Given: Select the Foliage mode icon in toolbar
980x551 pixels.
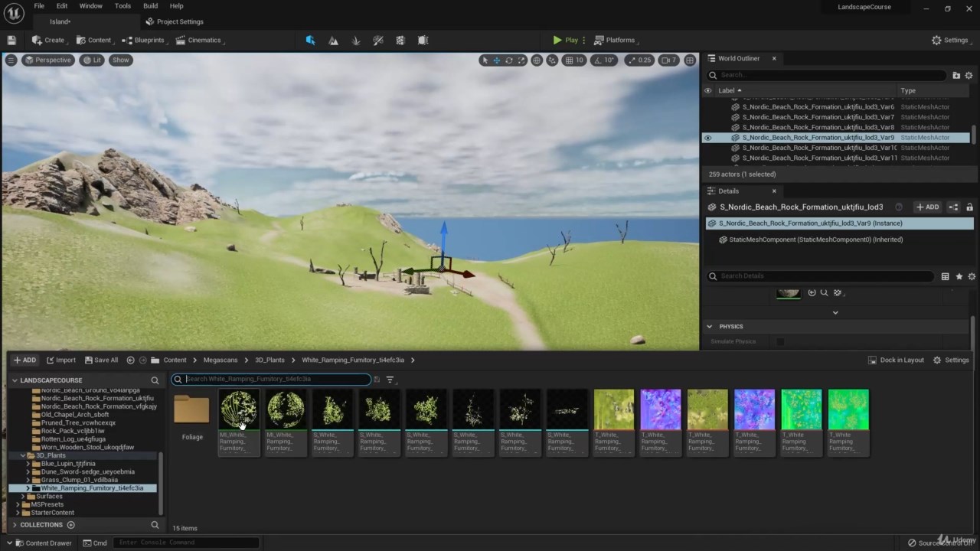Looking at the screenshot, I should tap(355, 41).
